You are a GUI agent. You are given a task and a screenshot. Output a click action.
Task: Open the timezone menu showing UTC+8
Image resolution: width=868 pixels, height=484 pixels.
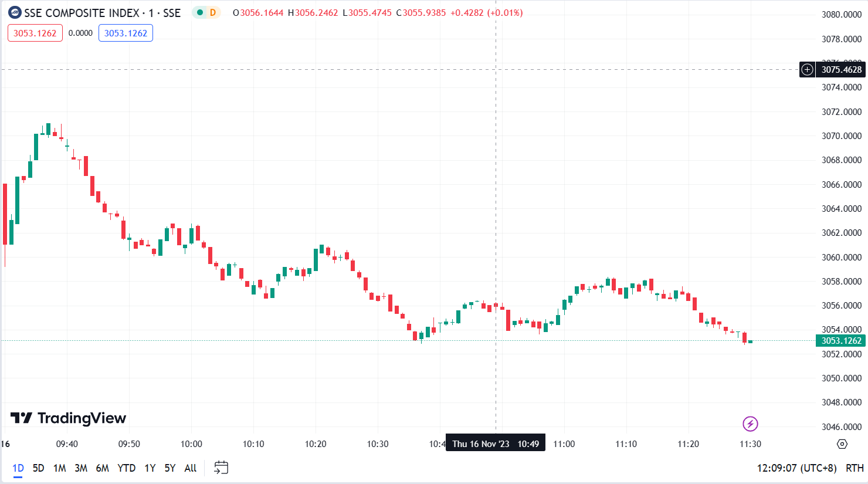796,468
